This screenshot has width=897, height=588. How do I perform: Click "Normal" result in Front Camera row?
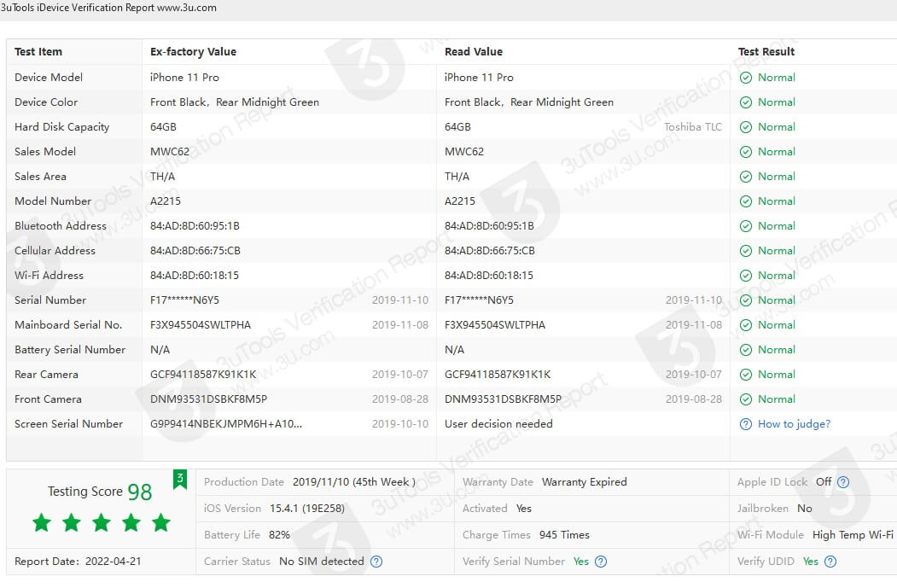(777, 399)
